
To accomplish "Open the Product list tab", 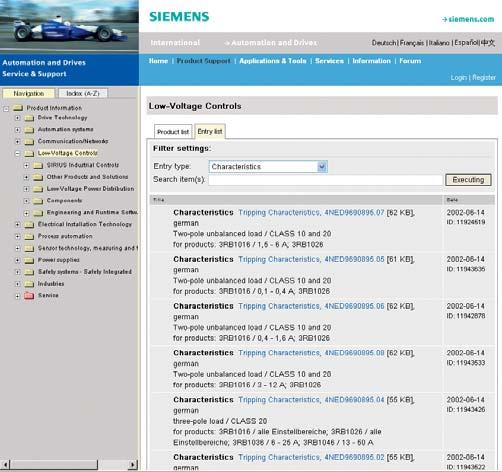I will (x=173, y=132).
